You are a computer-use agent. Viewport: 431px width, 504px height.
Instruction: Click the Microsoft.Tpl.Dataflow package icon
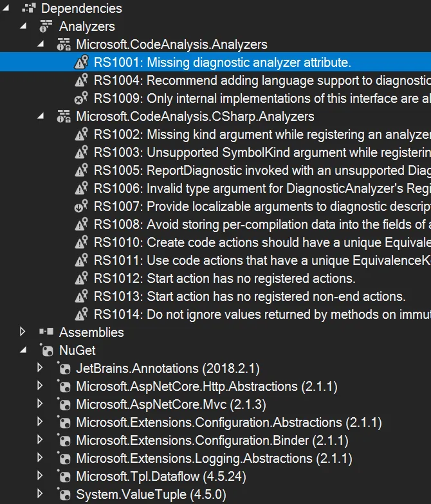coord(64,476)
